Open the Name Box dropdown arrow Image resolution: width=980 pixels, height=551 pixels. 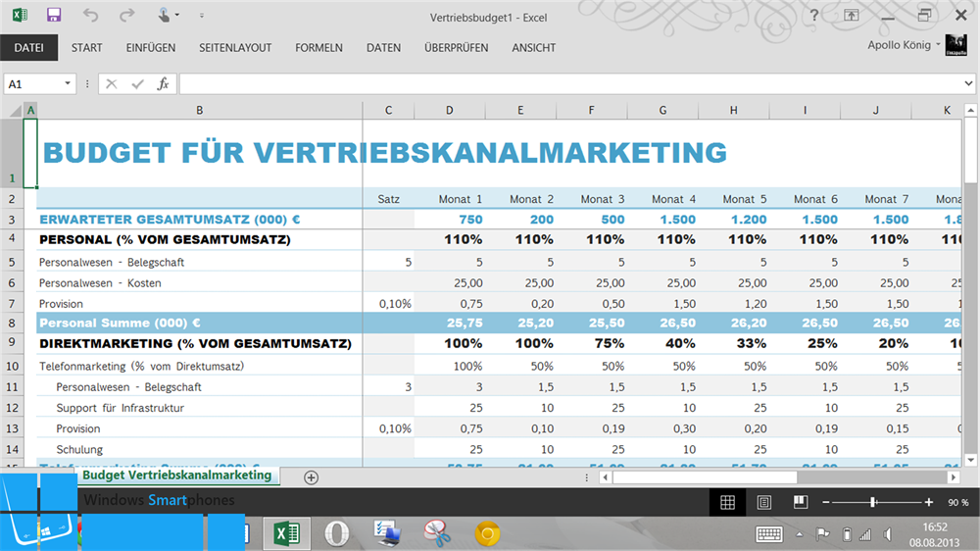[x=68, y=83]
